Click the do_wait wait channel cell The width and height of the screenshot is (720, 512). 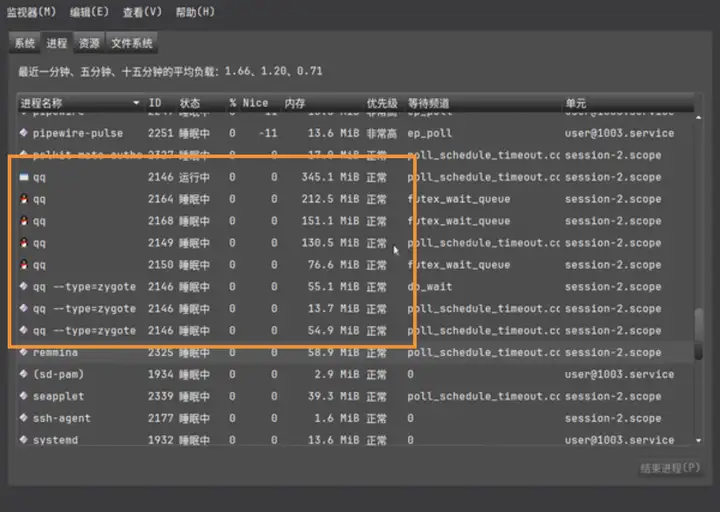tap(429, 287)
